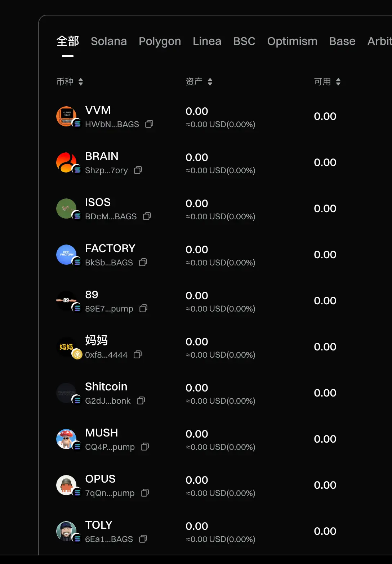This screenshot has height=564, width=392.
Task: Open the BSC network tab
Action: [244, 41]
